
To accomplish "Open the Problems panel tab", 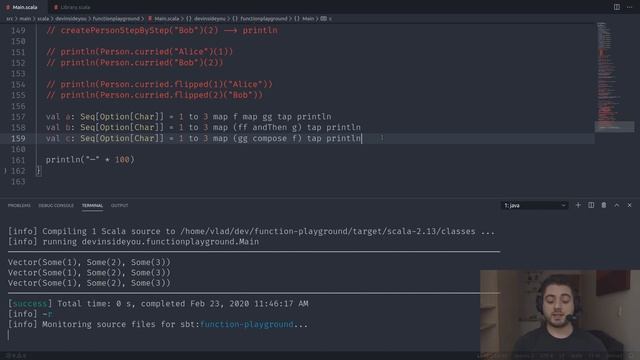I will (19, 206).
